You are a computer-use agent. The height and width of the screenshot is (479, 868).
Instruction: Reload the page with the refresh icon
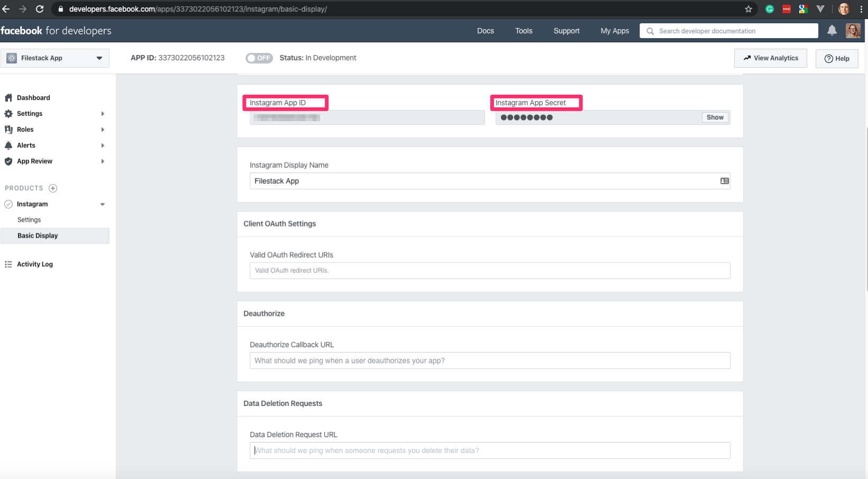pyautogui.click(x=40, y=9)
